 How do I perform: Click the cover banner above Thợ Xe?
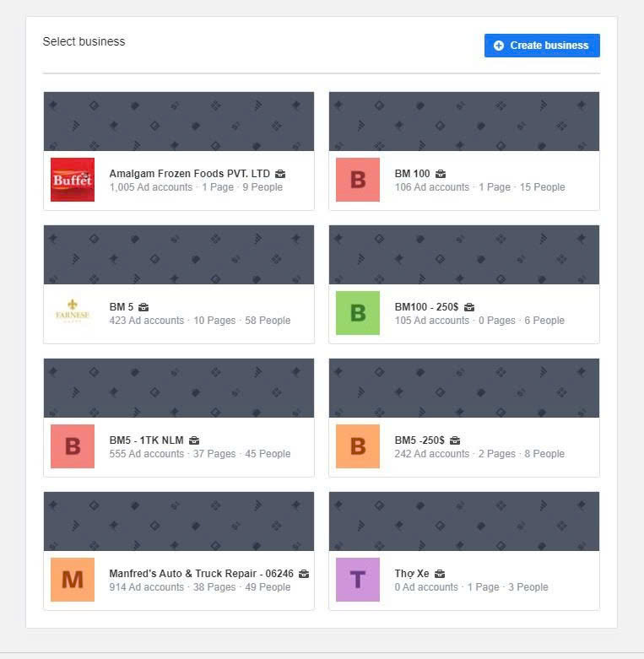[x=464, y=521]
